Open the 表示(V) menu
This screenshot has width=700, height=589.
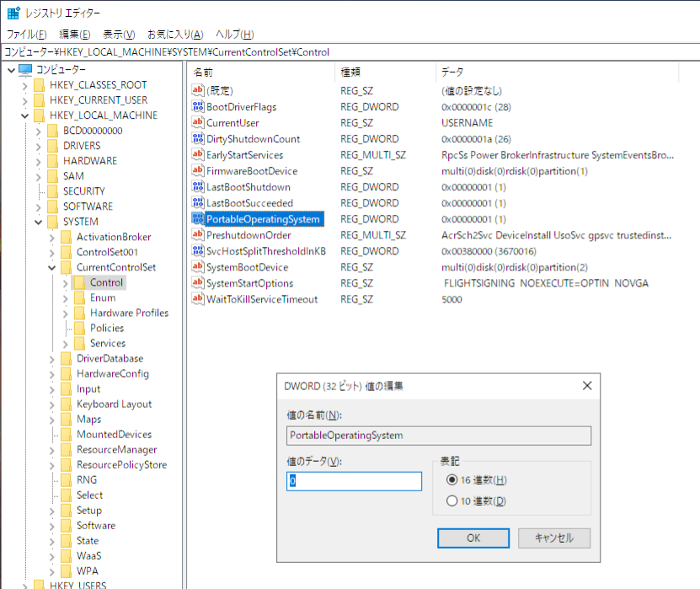point(119,35)
